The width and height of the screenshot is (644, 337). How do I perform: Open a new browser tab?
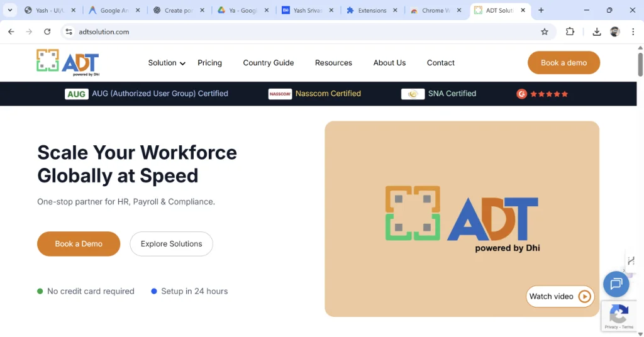[x=541, y=10]
